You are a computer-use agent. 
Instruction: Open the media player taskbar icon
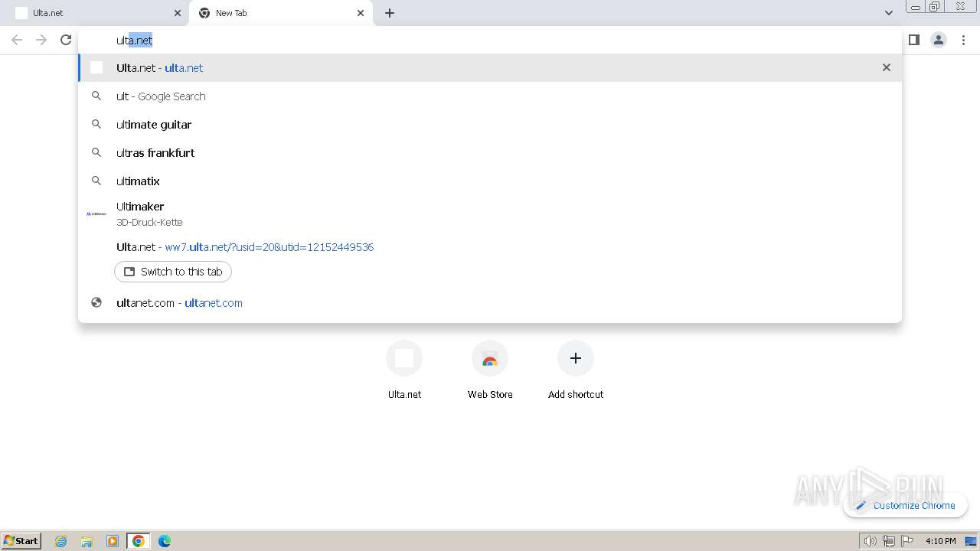point(113,541)
